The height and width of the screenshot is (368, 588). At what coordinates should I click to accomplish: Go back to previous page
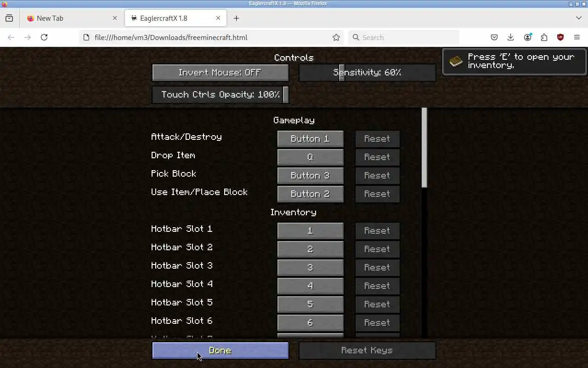(x=11, y=37)
